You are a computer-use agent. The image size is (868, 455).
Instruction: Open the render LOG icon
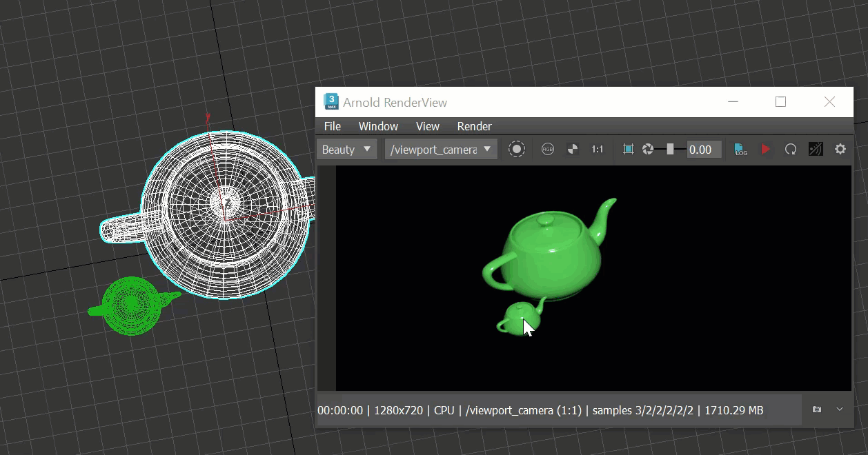(741, 149)
